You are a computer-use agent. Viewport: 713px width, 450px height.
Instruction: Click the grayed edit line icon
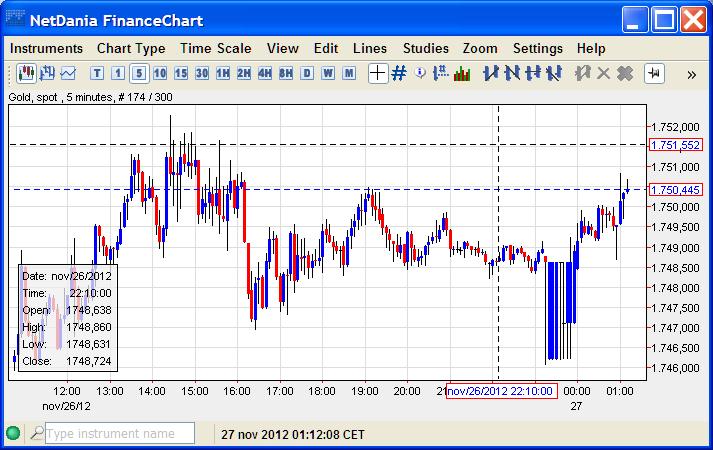click(582, 73)
